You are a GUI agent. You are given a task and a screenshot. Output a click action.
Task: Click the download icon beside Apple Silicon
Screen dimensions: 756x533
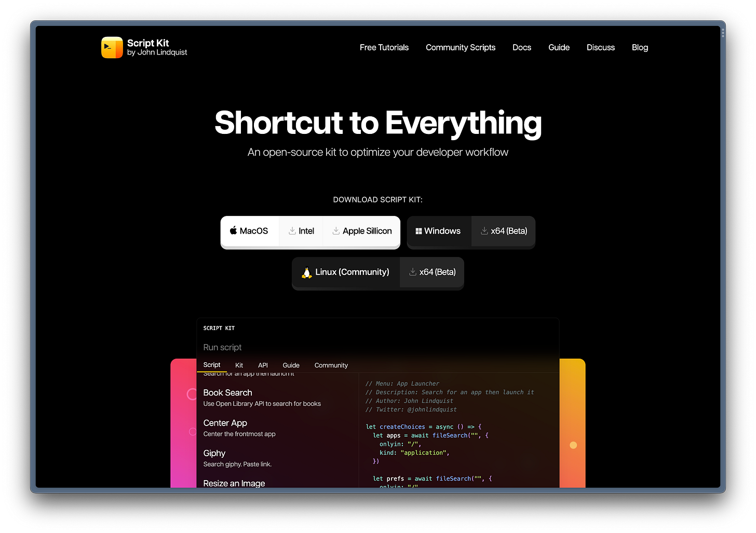(336, 230)
